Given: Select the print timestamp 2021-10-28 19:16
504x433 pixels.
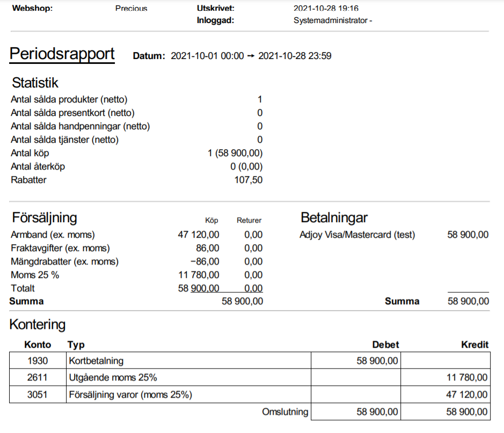Looking at the screenshot, I should [326, 8].
